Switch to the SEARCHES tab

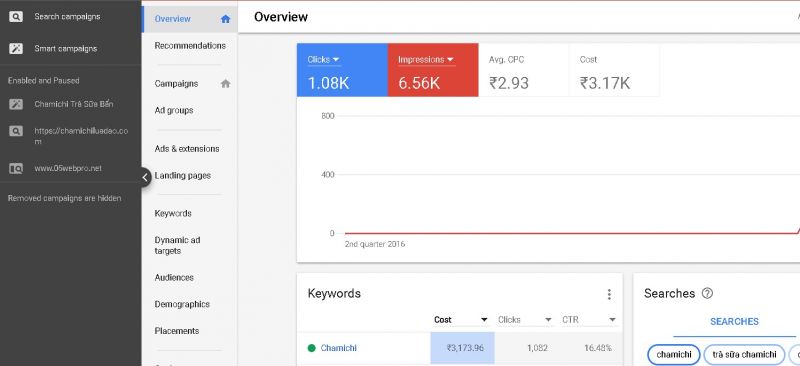[734, 322]
